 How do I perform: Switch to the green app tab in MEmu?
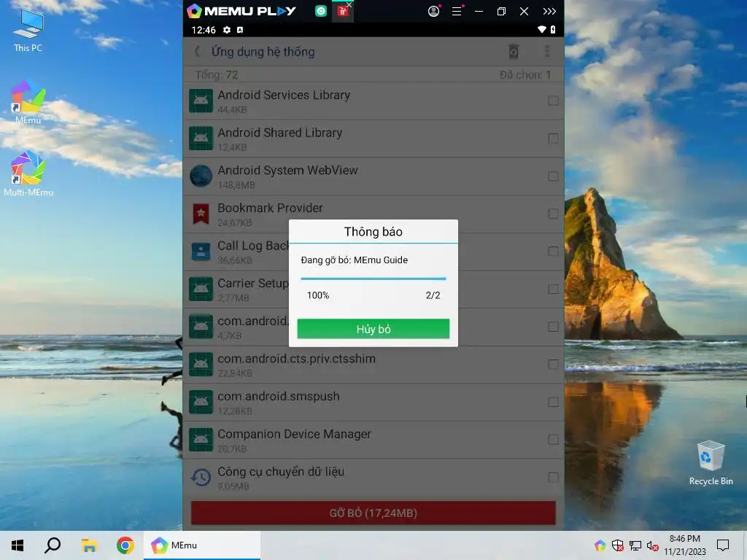(321, 11)
